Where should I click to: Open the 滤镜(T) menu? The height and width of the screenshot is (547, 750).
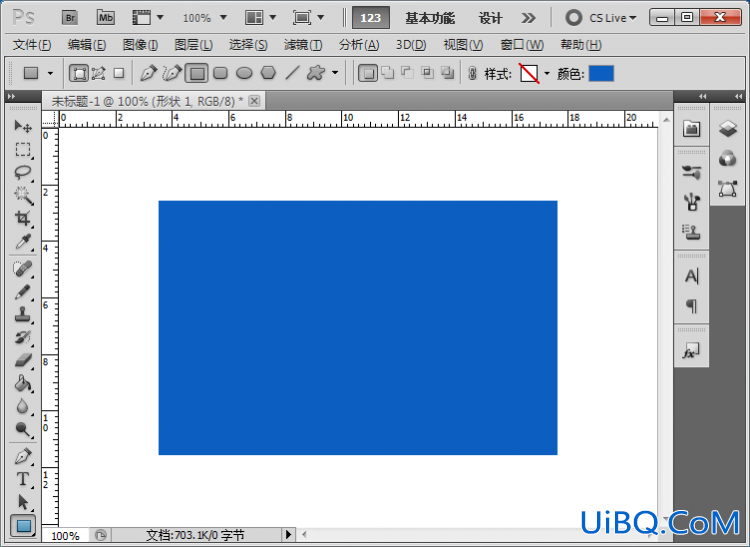click(x=303, y=45)
